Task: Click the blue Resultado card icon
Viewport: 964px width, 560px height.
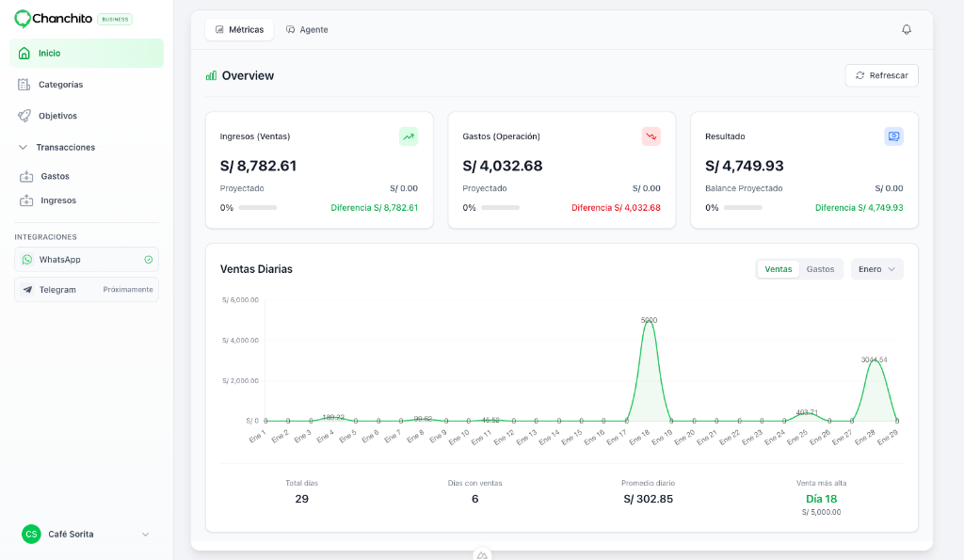Action: point(893,136)
